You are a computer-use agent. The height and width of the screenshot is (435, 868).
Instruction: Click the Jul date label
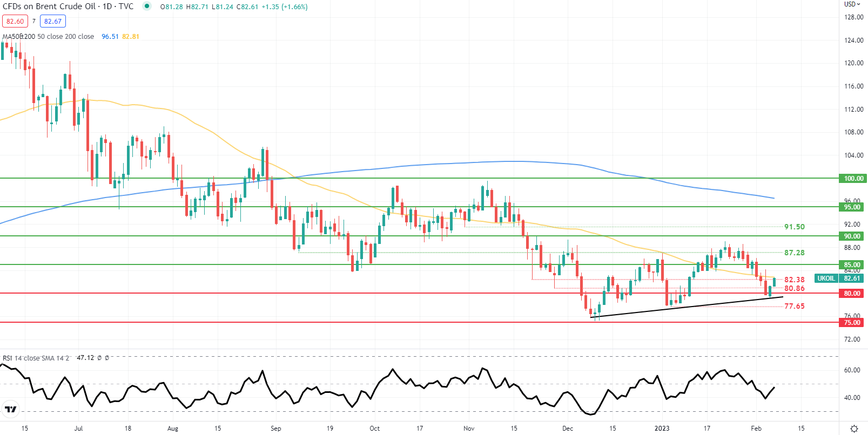(79, 429)
